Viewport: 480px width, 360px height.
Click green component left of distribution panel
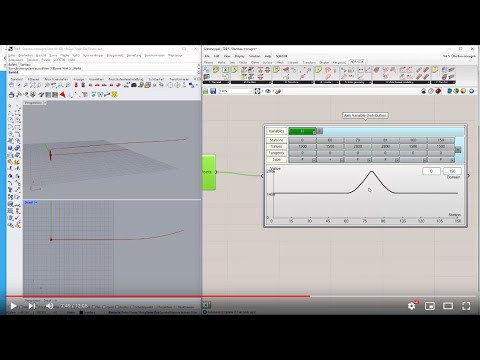click(x=209, y=172)
